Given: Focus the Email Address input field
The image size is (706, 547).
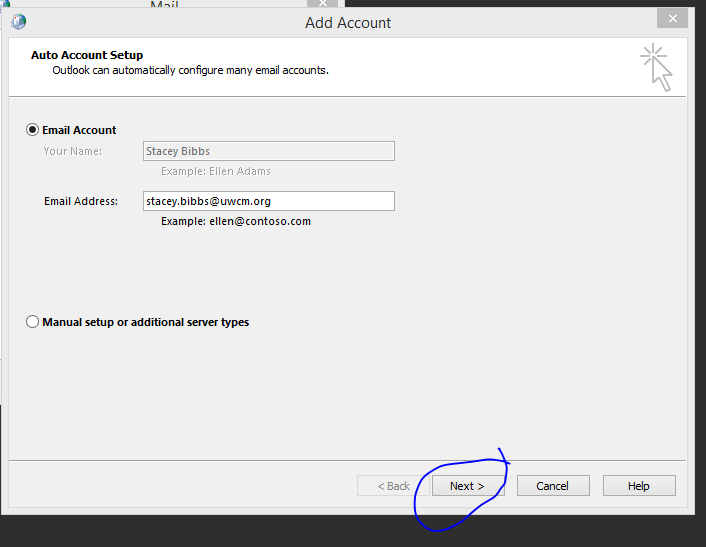Looking at the screenshot, I should (x=268, y=201).
